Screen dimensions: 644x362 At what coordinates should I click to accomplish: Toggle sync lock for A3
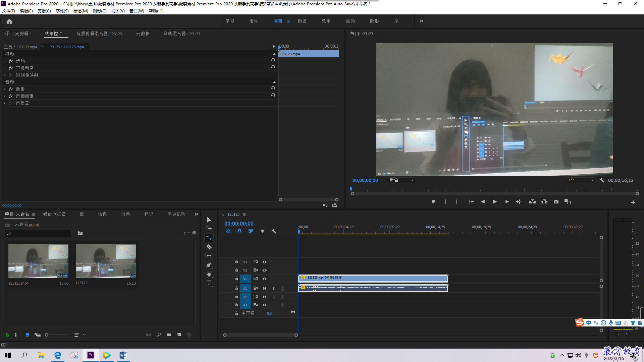click(255, 305)
